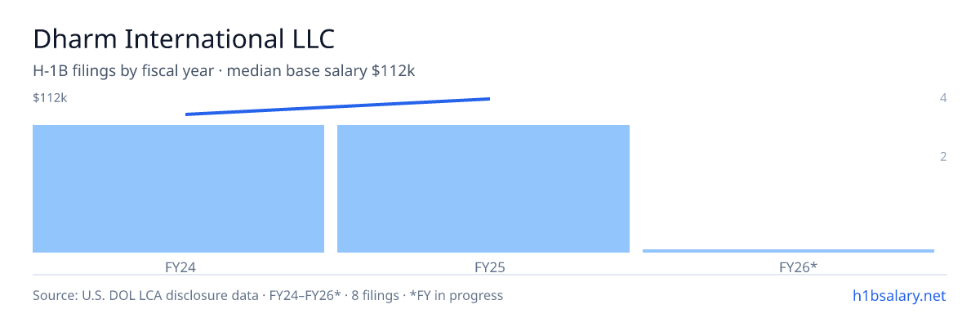Viewport: 980px width, 327px height.
Task: Select the FY25 axis label
Action: tap(483, 267)
